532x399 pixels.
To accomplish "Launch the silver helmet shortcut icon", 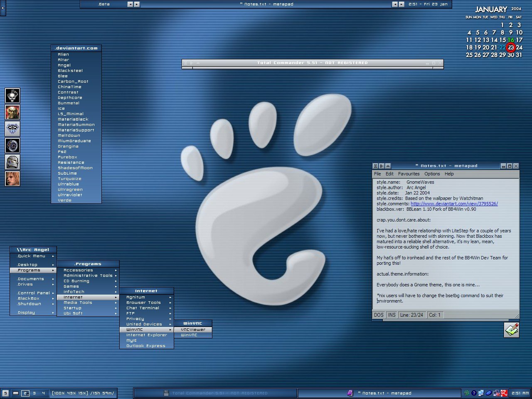I will (12, 162).
